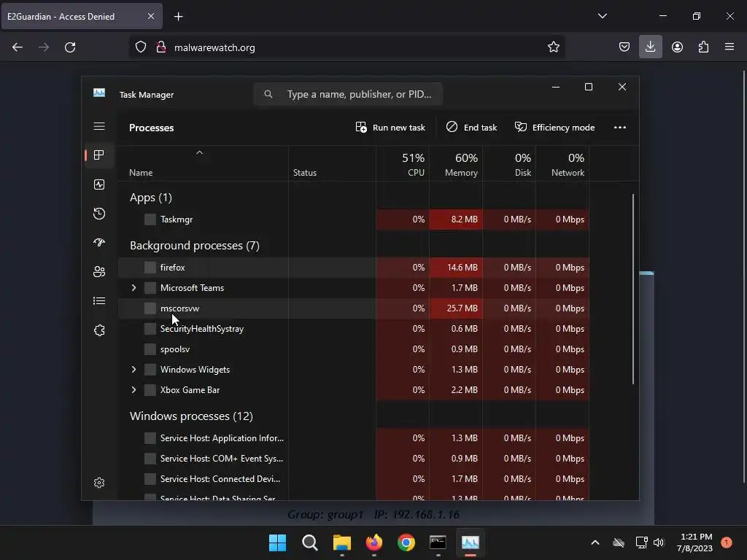Select Service Host: Application Infor... row

tap(354, 438)
